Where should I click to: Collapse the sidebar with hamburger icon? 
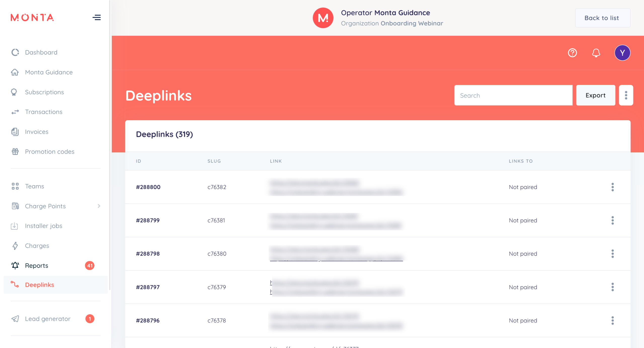click(x=97, y=17)
